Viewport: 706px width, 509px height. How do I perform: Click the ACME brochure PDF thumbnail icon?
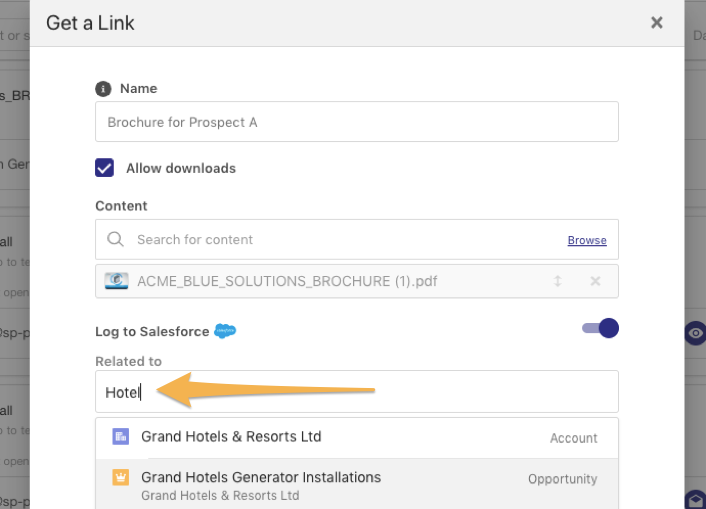pyautogui.click(x=116, y=281)
